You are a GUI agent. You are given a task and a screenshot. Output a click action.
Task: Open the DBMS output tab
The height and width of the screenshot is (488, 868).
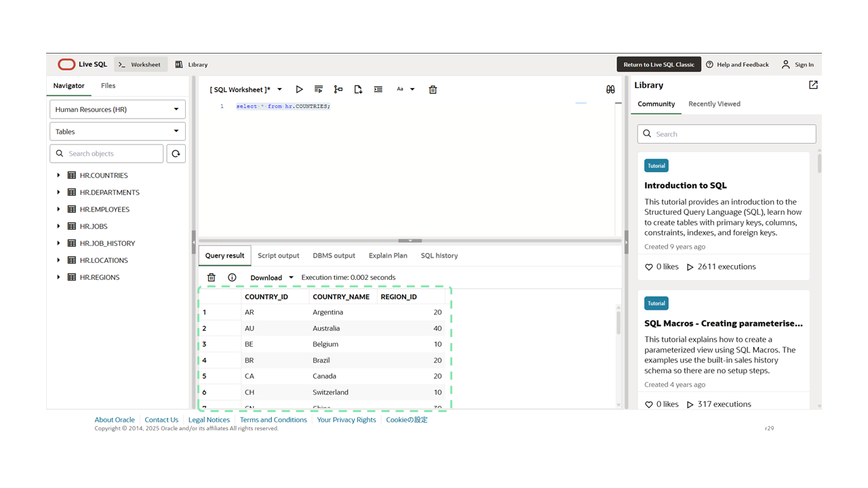click(334, 256)
